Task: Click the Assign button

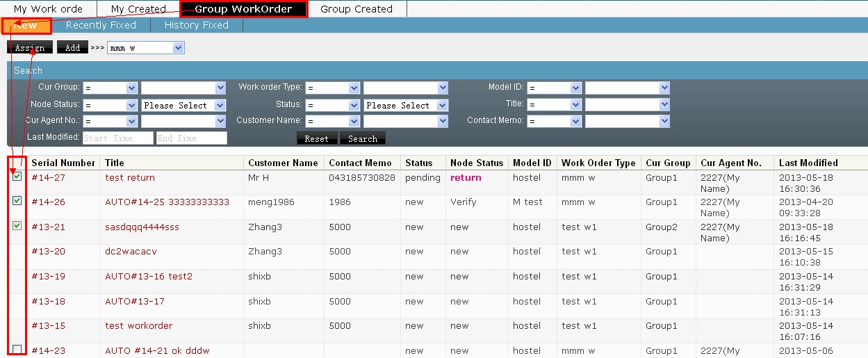Action: click(x=30, y=48)
